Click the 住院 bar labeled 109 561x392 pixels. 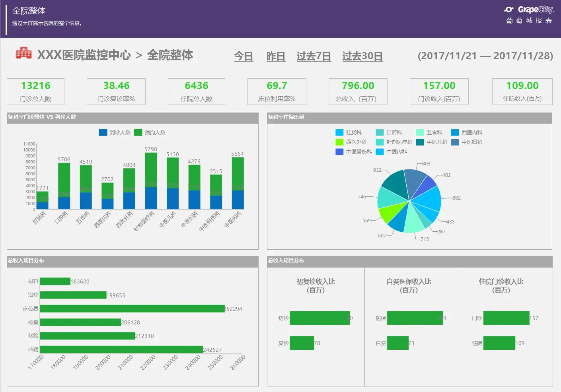point(499,343)
